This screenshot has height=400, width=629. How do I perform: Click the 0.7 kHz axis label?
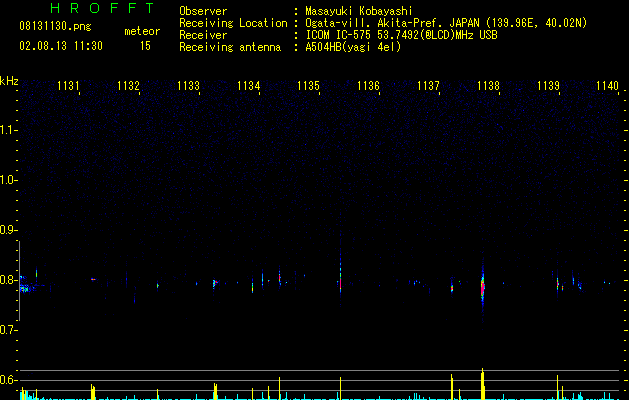pyautogui.click(x=8, y=330)
